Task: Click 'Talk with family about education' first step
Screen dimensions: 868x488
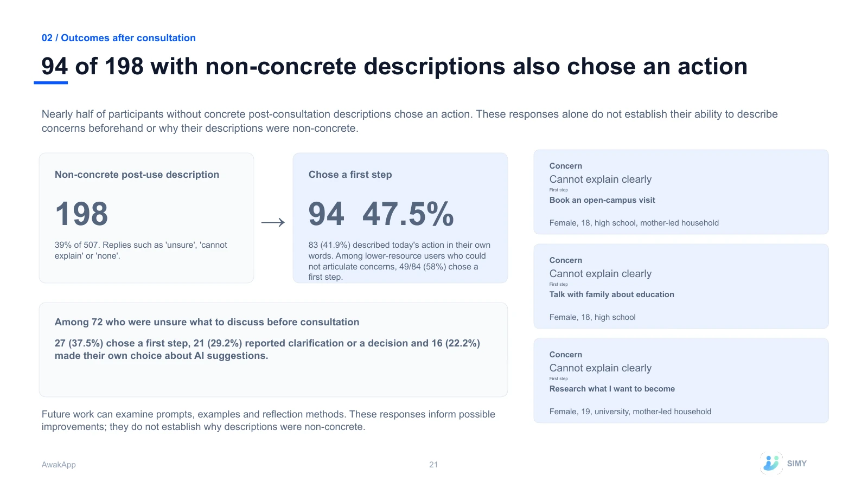Action: [x=612, y=294]
